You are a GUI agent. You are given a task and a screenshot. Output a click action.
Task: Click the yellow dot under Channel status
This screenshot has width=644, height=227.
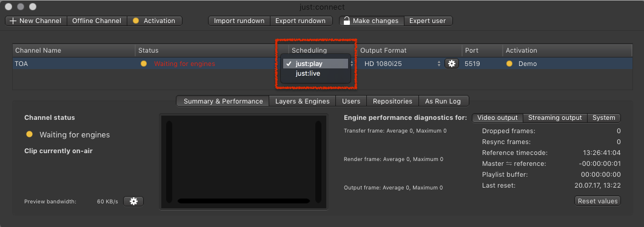pyautogui.click(x=29, y=134)
